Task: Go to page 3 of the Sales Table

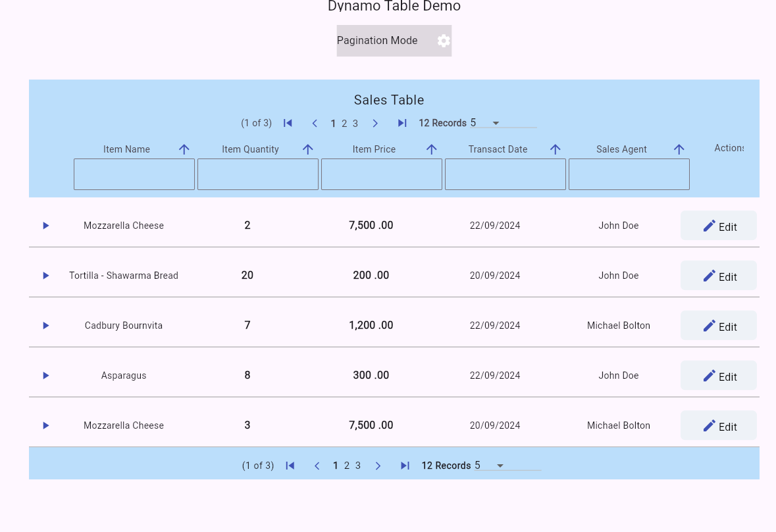Action: point(355,123)
